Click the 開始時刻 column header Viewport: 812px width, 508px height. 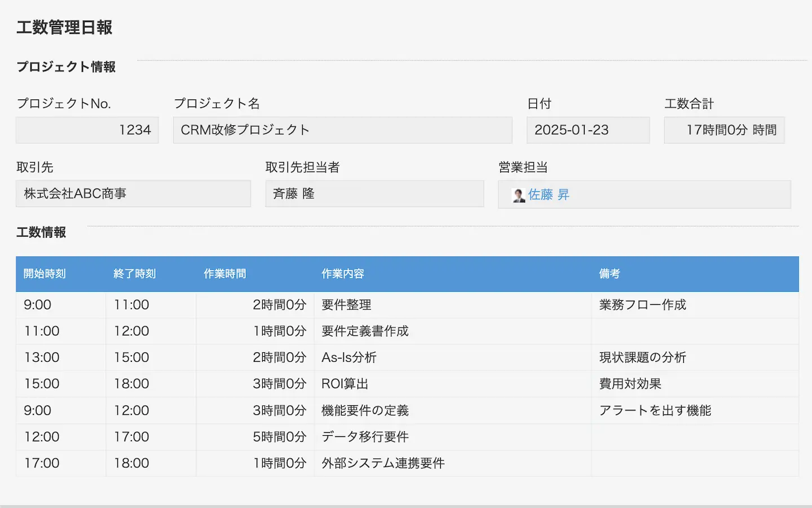[x=45, y=274]
